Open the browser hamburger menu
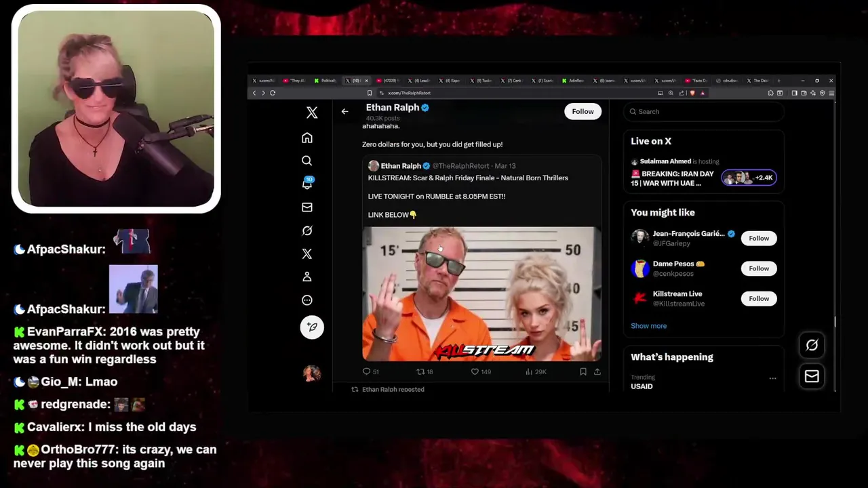 tap(831, 93)
